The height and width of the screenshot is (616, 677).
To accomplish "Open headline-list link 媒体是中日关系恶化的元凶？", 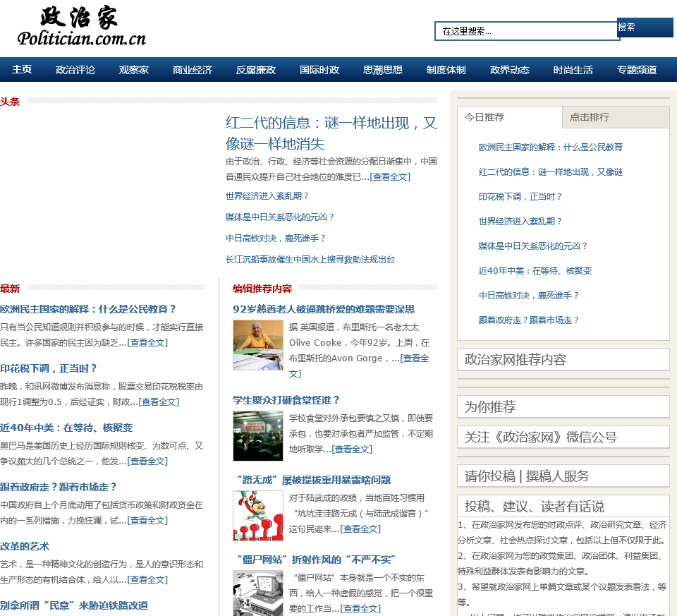I will click(280, 217).
